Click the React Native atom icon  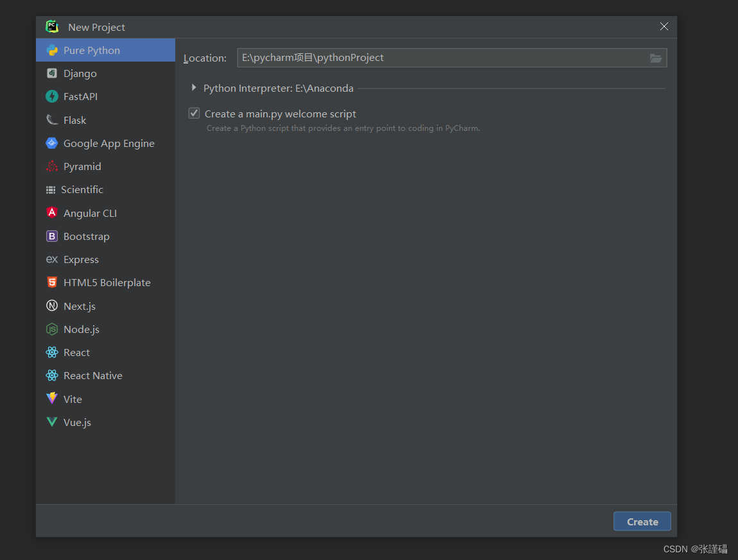pyautogui.click(x=52, y=375)
